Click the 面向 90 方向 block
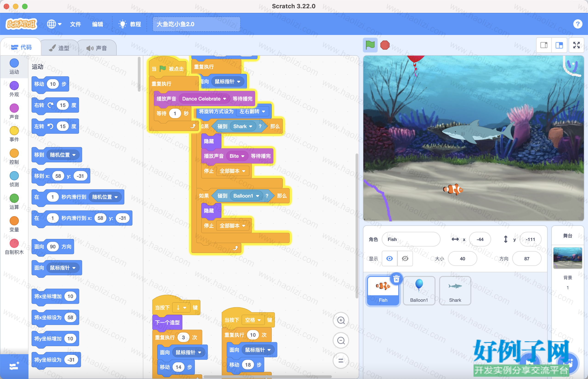This screenshot has width=588, height=379. pyautogui.click(x=53, y=247)
